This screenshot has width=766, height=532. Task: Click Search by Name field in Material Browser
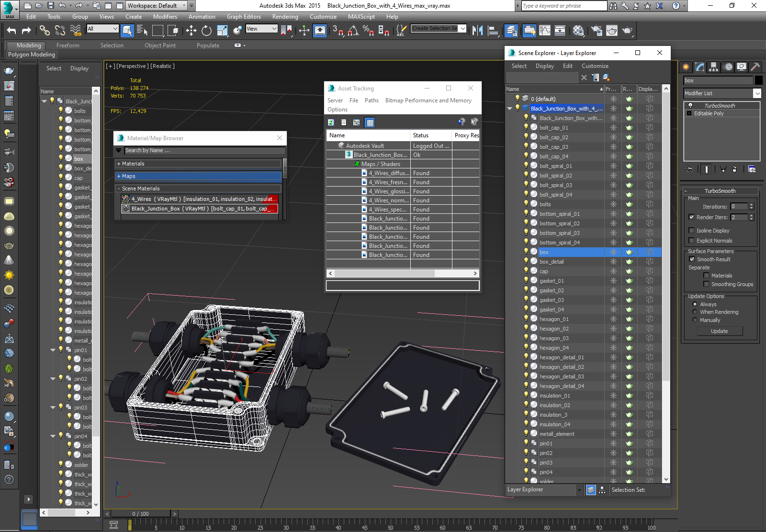click(x=204, y=150)
